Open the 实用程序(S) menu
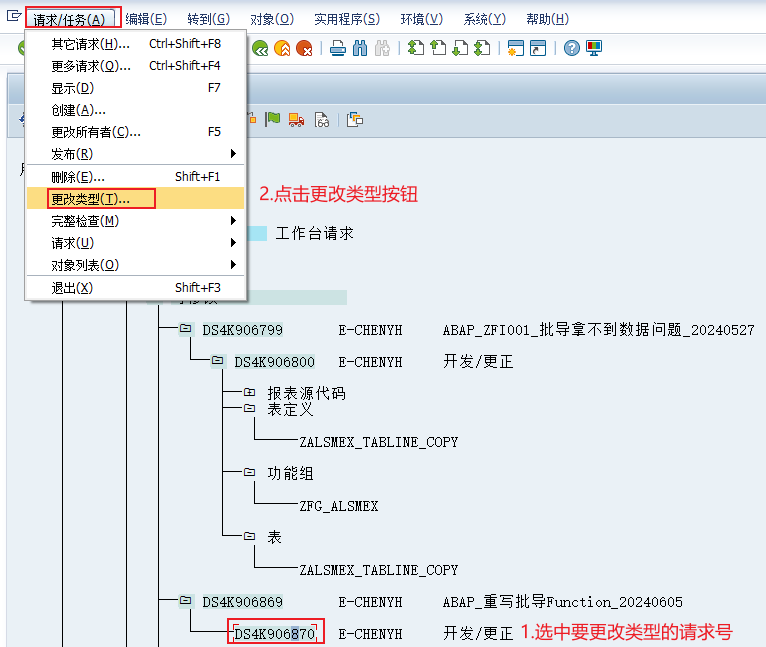The image size is (766, 647). [346, 19]
